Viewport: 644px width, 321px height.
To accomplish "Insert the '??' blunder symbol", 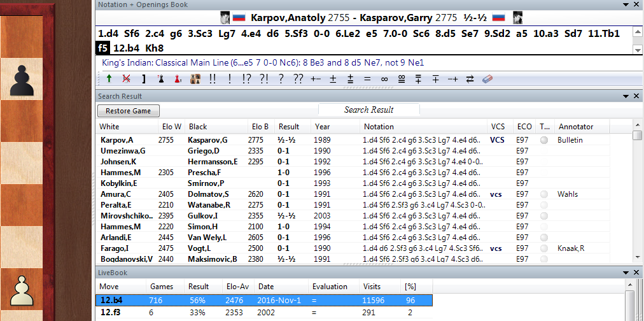I will (x=298, y=79).
